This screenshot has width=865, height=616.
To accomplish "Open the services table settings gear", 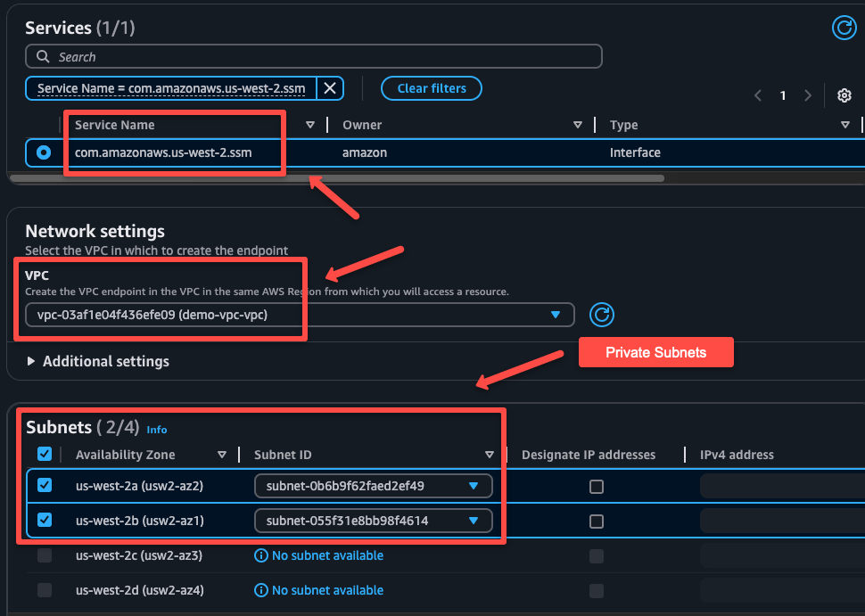I will click(x=844, y=94).
